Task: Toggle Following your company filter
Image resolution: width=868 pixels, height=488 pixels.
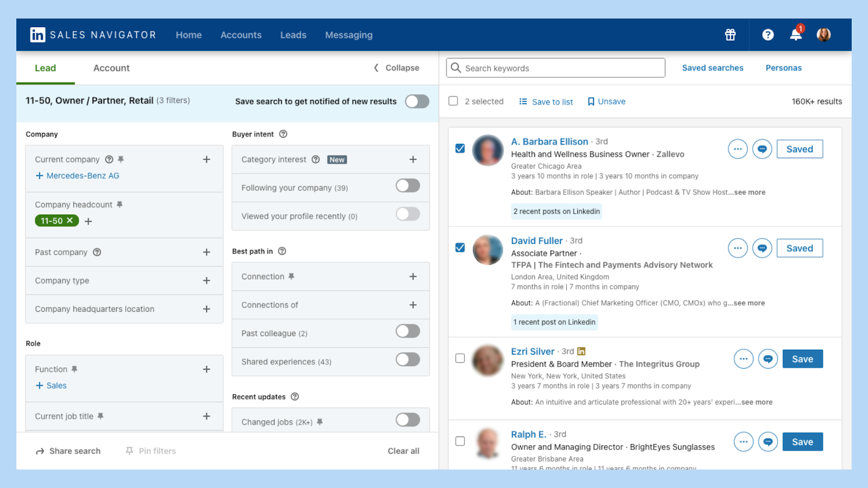Action: pyautogui.click(x=408, y=185)
